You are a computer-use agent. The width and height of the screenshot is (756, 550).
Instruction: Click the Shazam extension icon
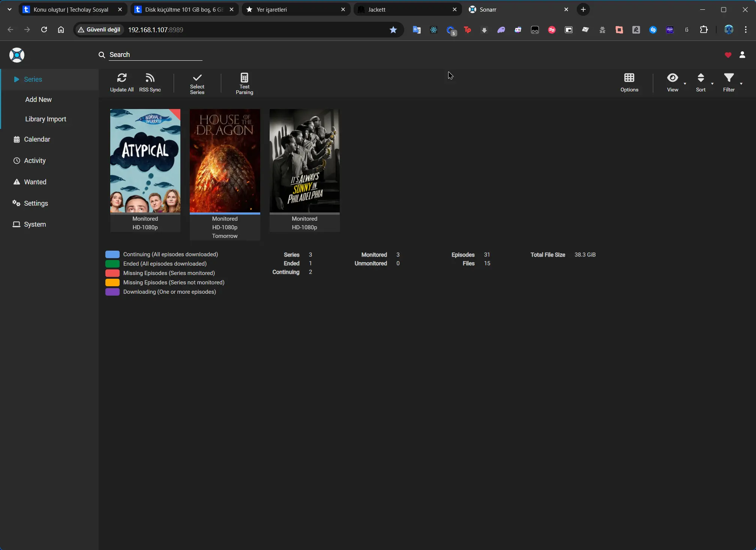point(653,30)
